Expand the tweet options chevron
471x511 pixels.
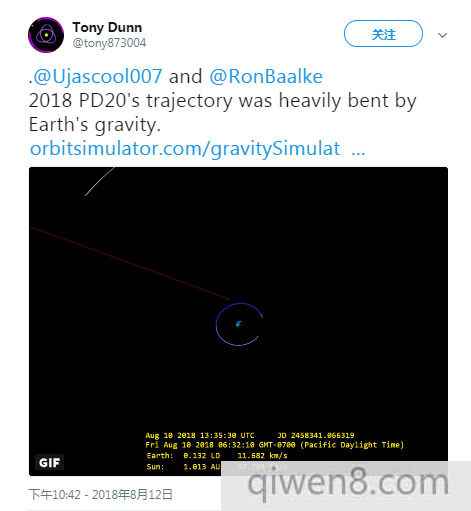tap(442, 35)
